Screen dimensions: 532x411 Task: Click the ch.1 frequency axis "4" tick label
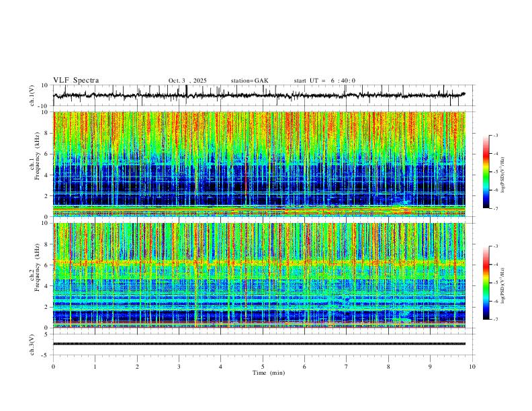pos(47,175)
